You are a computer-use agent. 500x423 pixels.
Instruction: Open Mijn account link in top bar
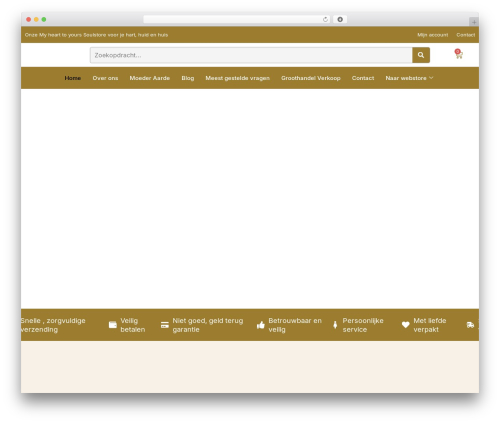pos(433,35)
